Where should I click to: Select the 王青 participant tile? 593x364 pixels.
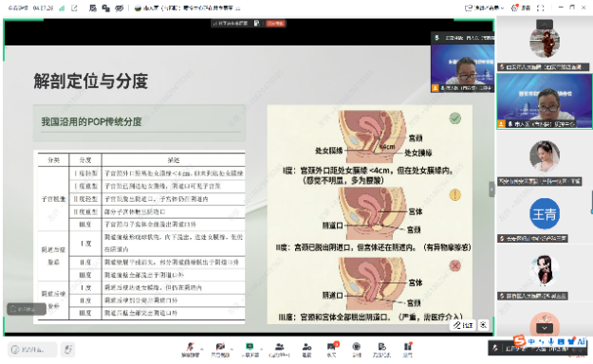tap(545, 216)
